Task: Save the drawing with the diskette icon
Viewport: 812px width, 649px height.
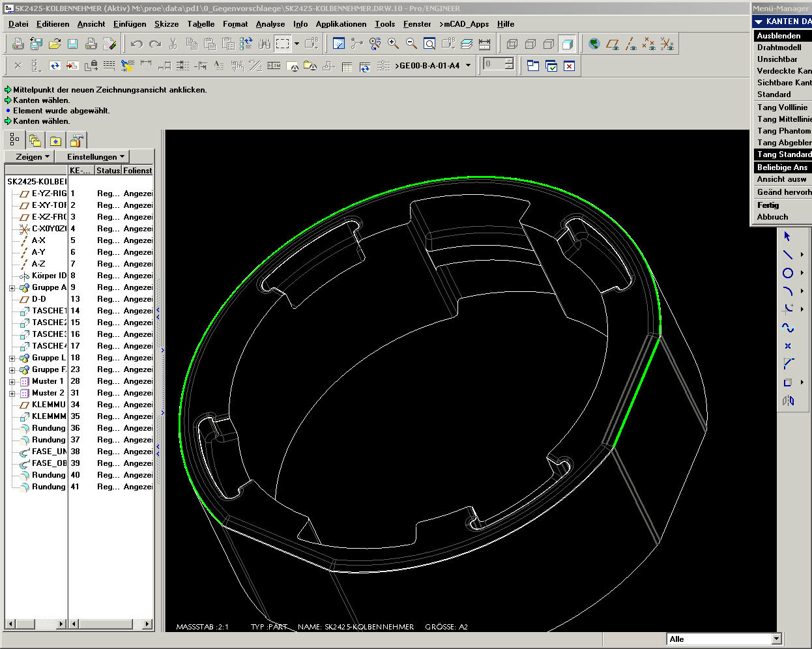Action: point(73,44)
